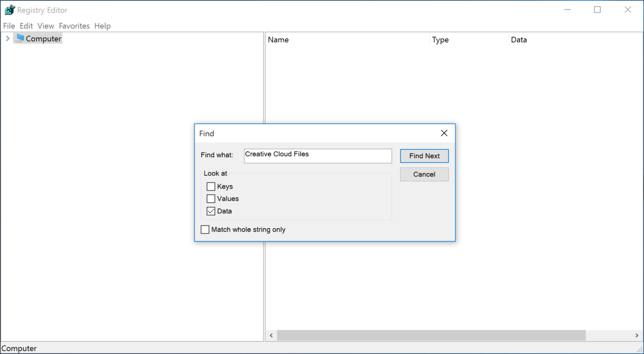The height and width of the screenshot is (354, 644).
Task: Open the Edit menu
Action: (26, 26)
